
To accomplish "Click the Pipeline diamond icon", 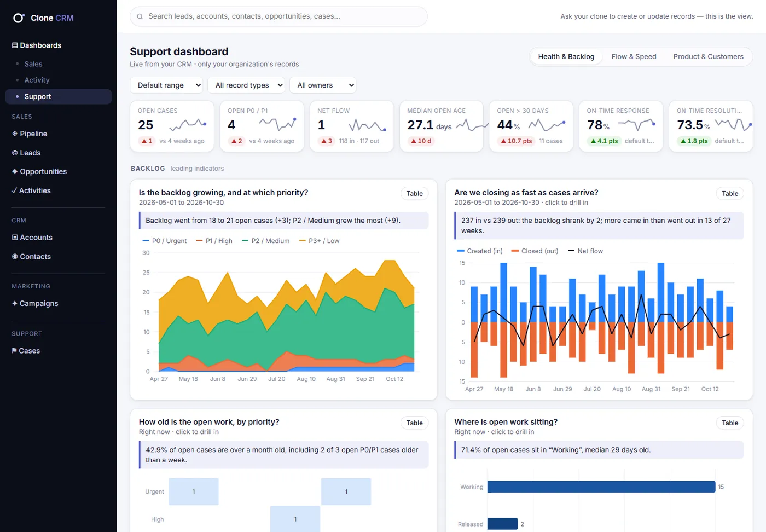I will [15, 134].
